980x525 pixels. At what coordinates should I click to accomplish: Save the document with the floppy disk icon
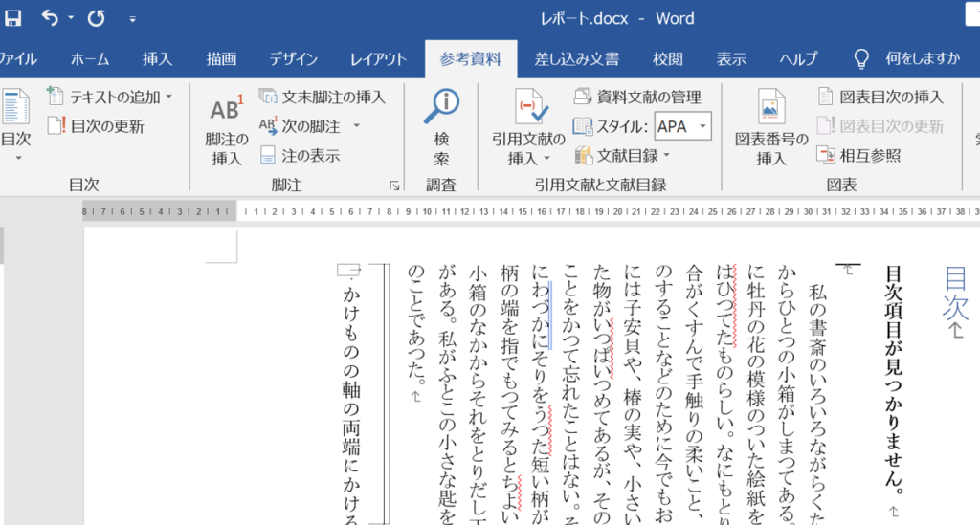(x=13, y=18)
